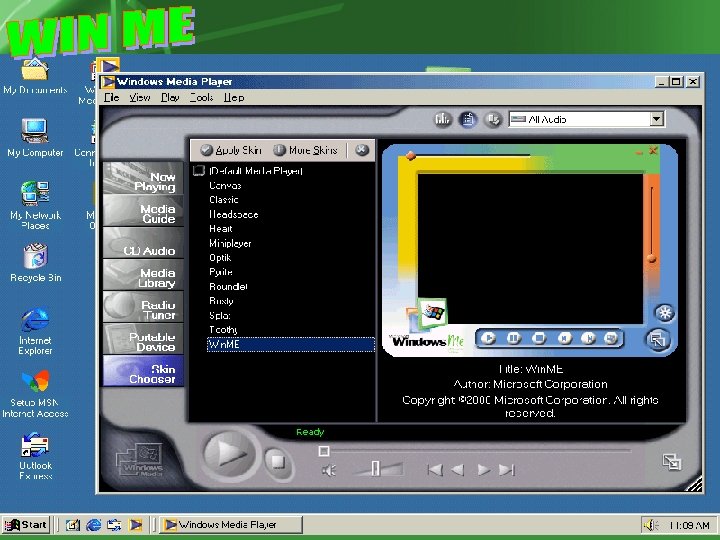Click the seek bar position thumb
The width and height of the screenshot is (720, 540).
[324, 451]
